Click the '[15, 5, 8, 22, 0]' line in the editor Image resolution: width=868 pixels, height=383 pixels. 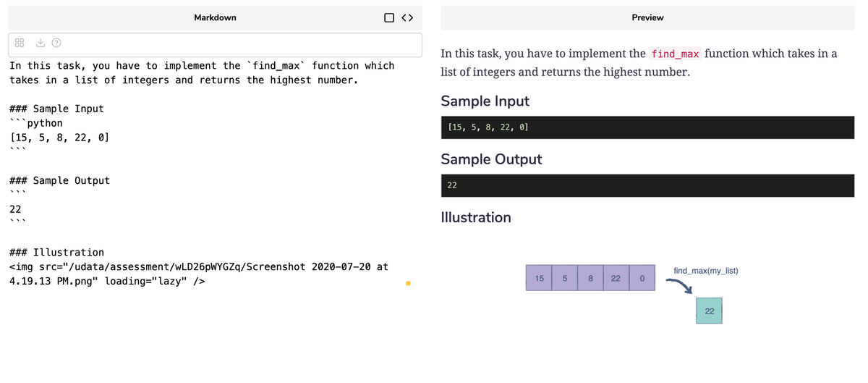point(59,137)
